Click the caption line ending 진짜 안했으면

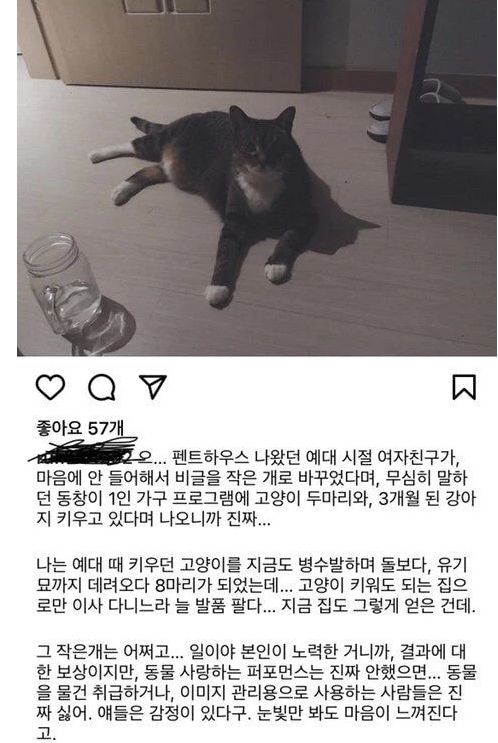click(256, 671)
